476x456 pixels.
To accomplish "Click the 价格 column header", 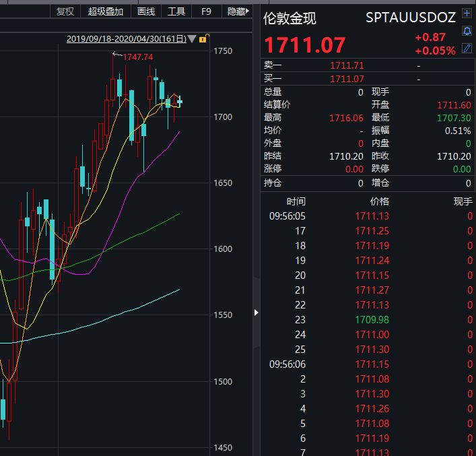I will pos(379,201).
